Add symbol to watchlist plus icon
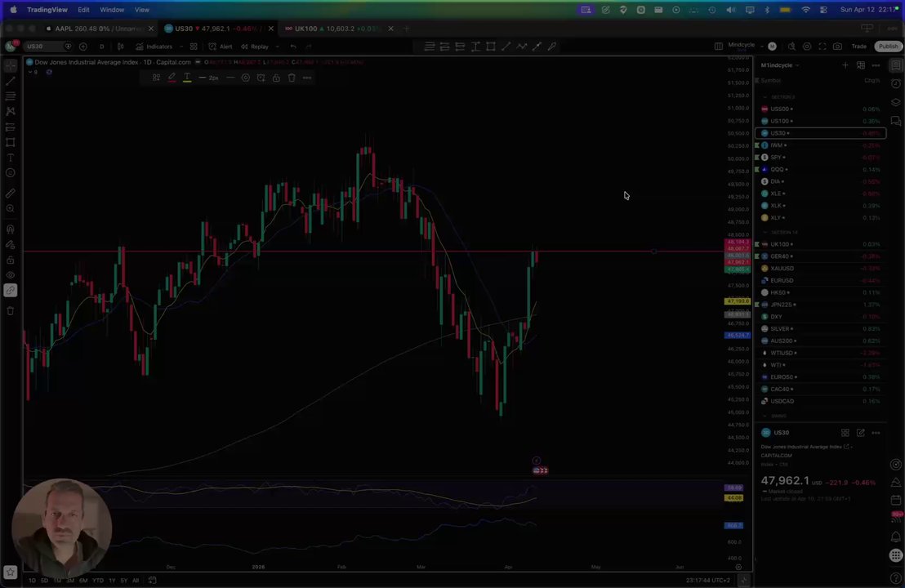 (845, 65)
